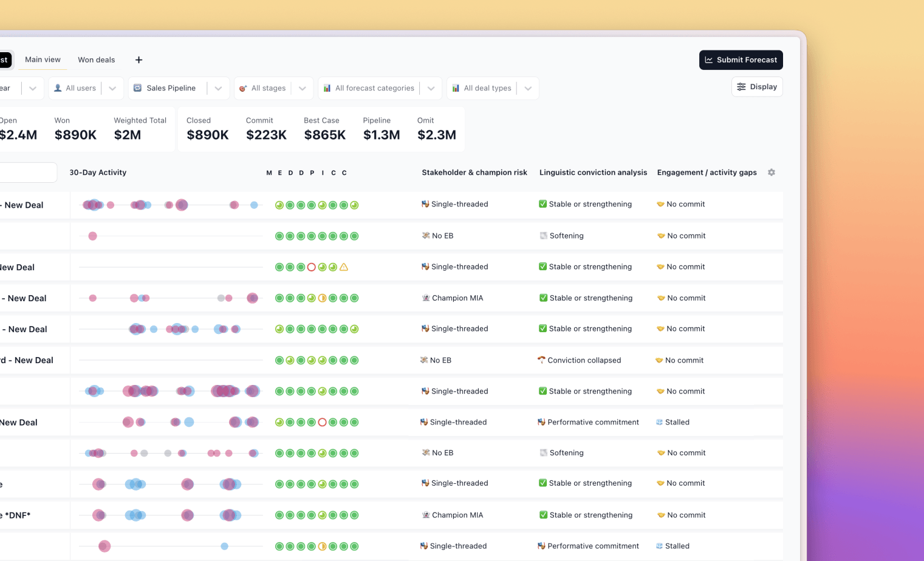Click the yellow warning triangle MEDDPICC indicator
Viewport: 924px width, 561px height.
(x=344, y=267)
